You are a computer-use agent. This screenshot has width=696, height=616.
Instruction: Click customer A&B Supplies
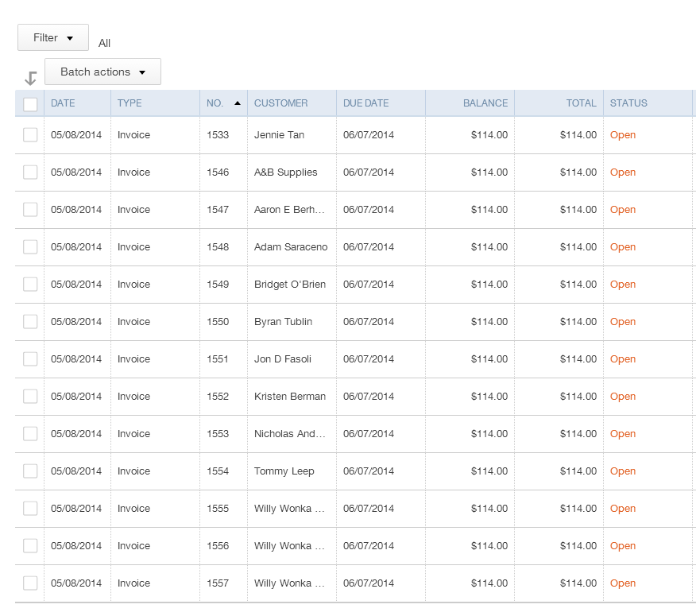tap(285, 172)
